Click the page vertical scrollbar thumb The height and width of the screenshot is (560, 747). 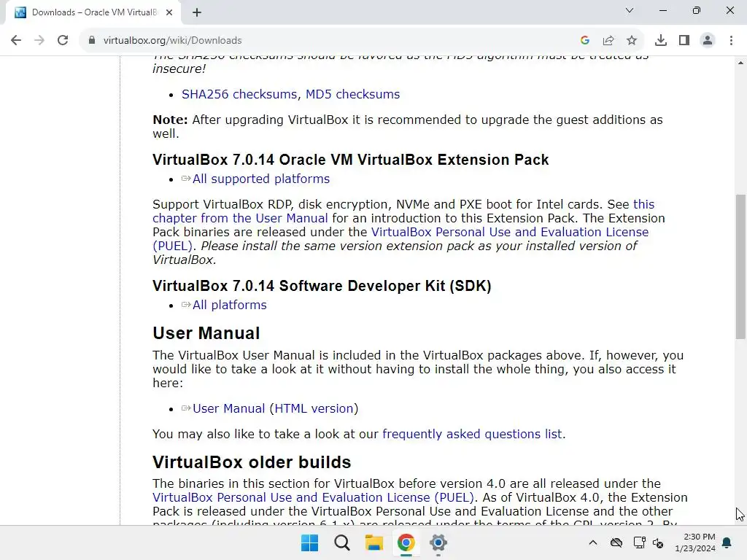(x=740, y=267)
